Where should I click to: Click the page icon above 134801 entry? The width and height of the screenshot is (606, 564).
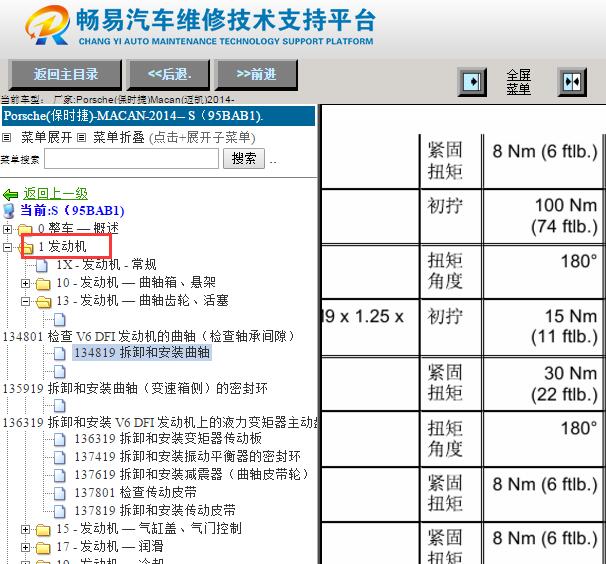point(60,320)
